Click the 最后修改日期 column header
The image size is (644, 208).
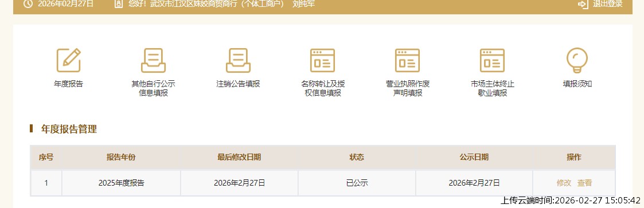[239, 157]
